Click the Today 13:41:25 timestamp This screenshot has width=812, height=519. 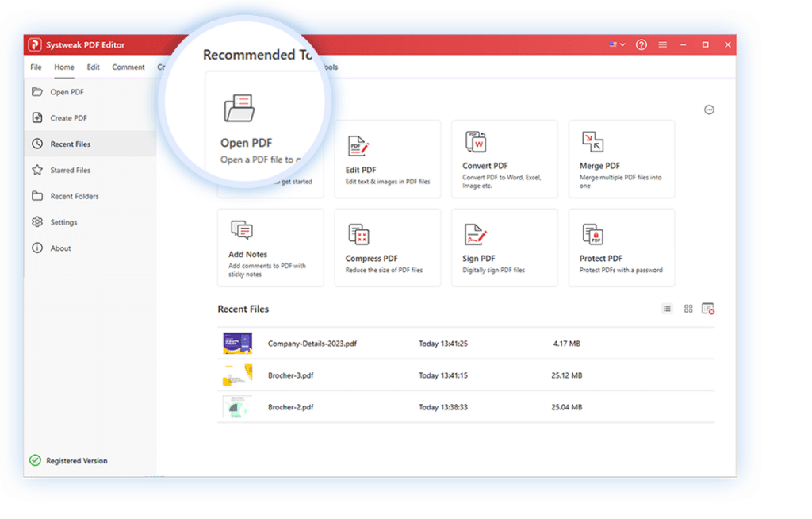point(443,344)
